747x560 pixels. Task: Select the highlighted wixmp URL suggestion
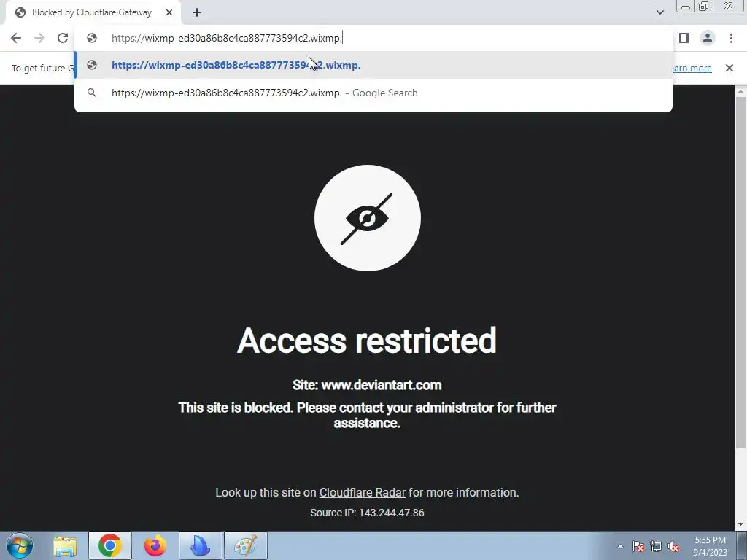coord(373,65)
